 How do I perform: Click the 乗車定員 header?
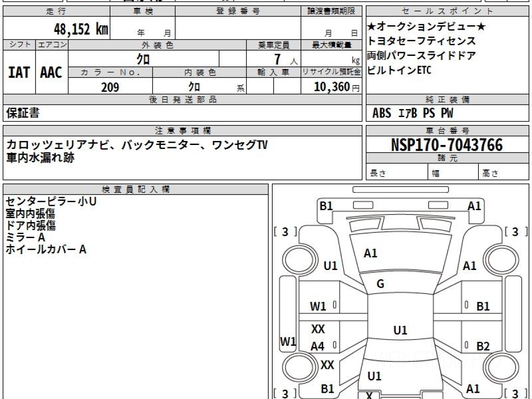(x=274, y=45)
